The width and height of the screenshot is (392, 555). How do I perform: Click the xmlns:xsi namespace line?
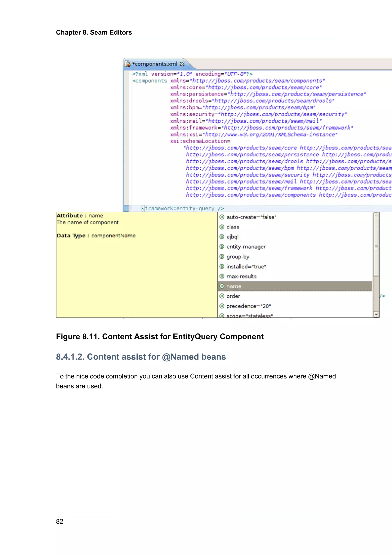(254, 134)
